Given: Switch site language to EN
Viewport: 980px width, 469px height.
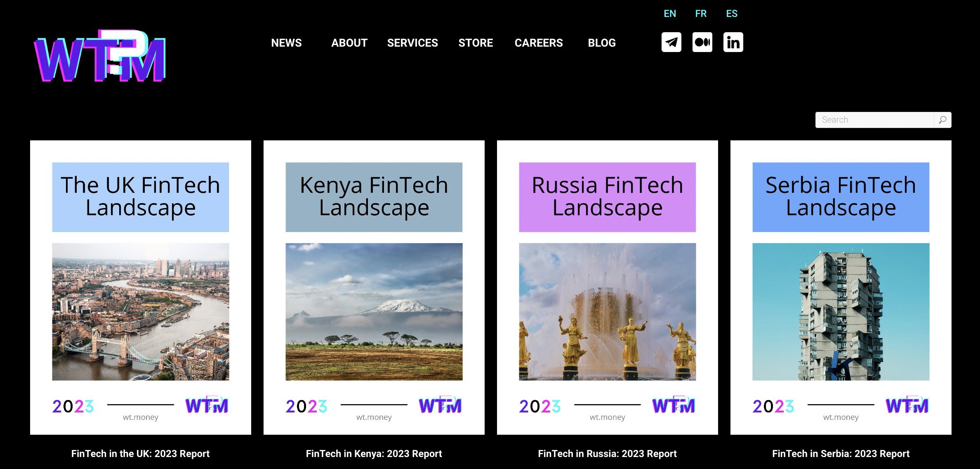Looking at the screenshot, I should tap(670, 14).
